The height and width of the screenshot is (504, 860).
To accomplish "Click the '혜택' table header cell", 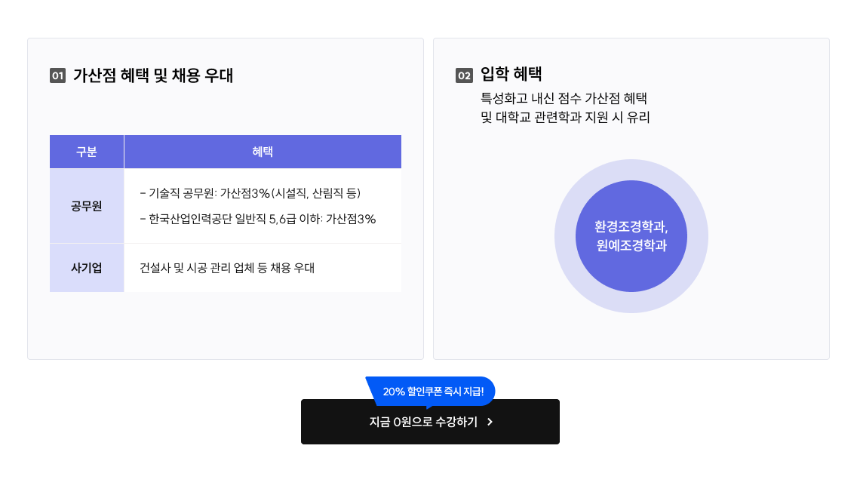I will (x=263, y=152).
